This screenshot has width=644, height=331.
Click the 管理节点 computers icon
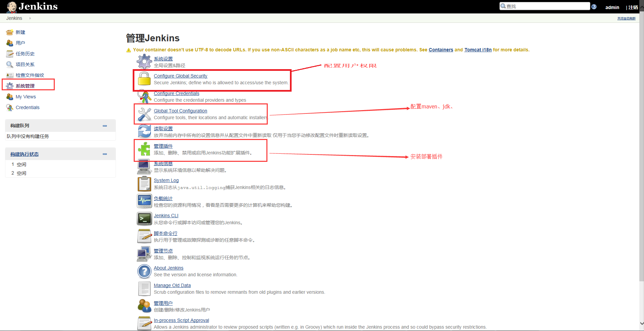pos(144,254)
